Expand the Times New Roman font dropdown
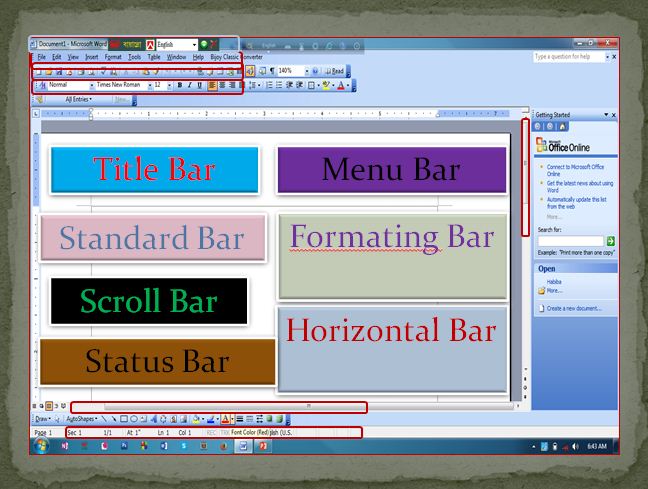Viewport: 648px width, 489px height. click(x=150, y=85)
